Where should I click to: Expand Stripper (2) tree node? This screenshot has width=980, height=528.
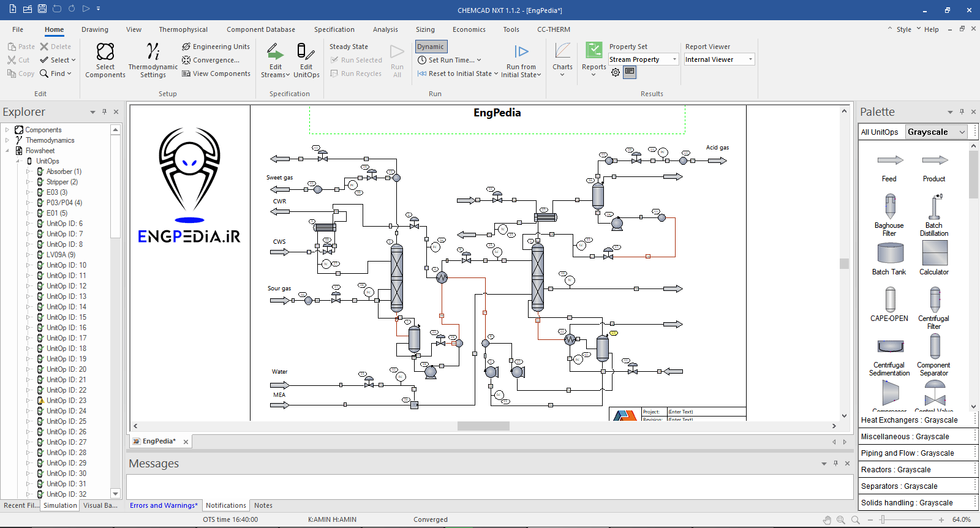[x=28, y=182]
